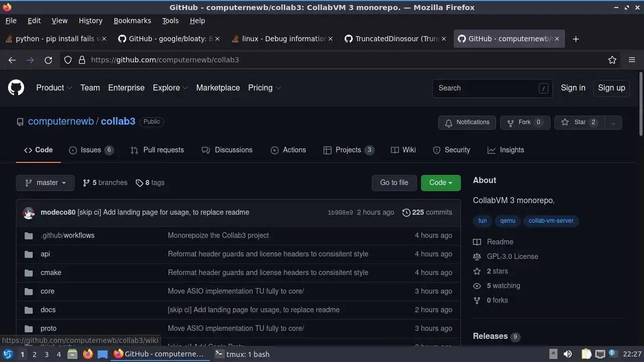Open the History menu
Viewport: 644px width, 362px height.
tap(91, 21)
